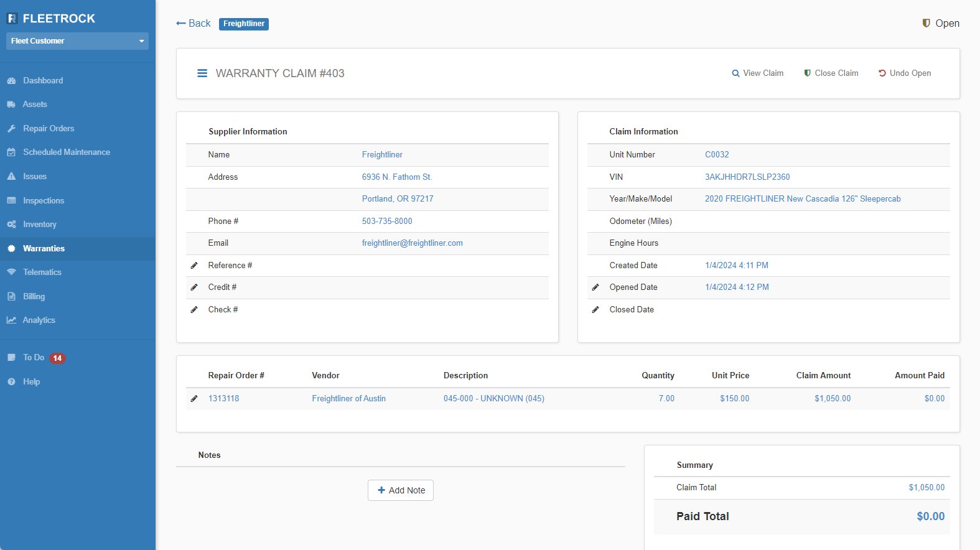Click View Claim button
Screen dimensions: 980x550
click(x=757, y=73)
